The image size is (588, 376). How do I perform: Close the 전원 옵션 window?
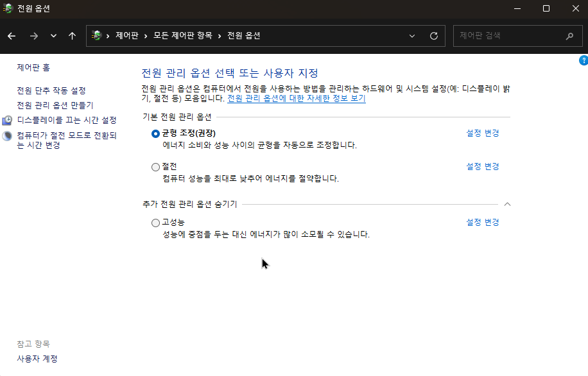coord(575,8)
